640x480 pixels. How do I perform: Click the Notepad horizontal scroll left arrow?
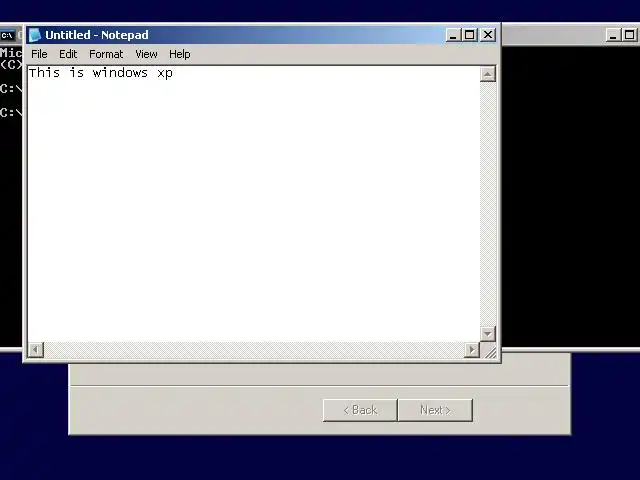tap(36, 350)
